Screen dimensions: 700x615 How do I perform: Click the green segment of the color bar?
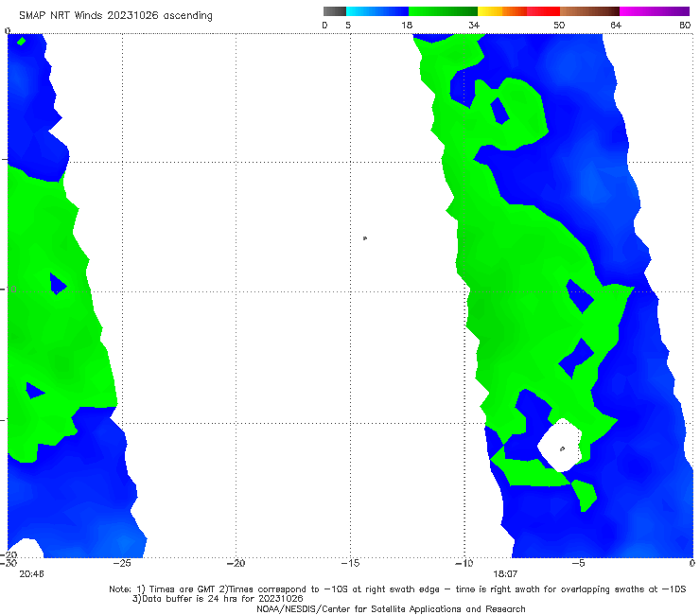tap(444, 11)
